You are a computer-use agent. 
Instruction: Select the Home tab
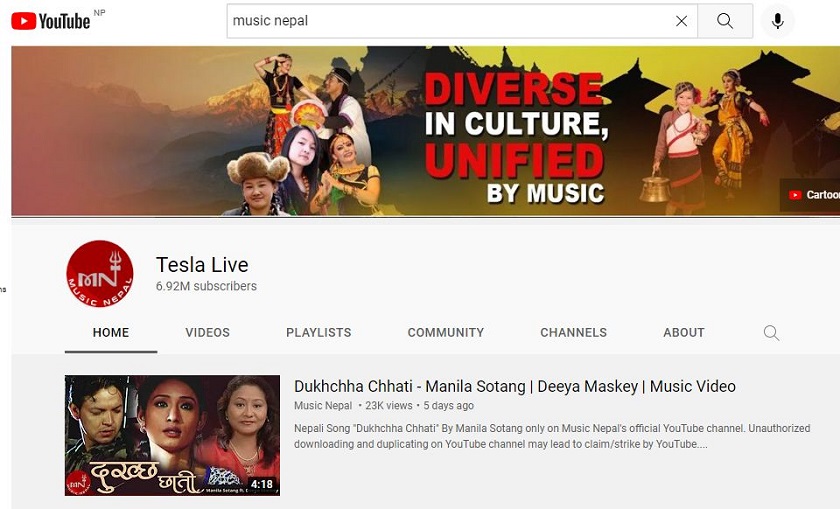tap(111, 333)
